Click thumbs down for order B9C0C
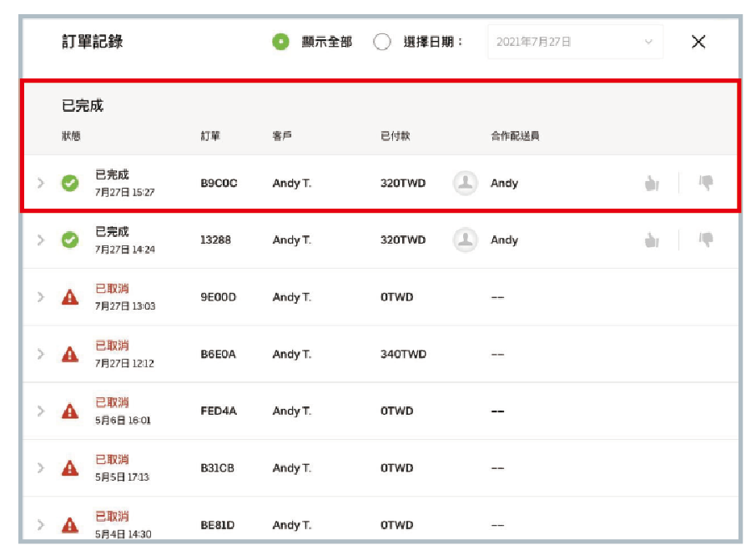Screen dimensions: 756x555 (x=706, y=184)
